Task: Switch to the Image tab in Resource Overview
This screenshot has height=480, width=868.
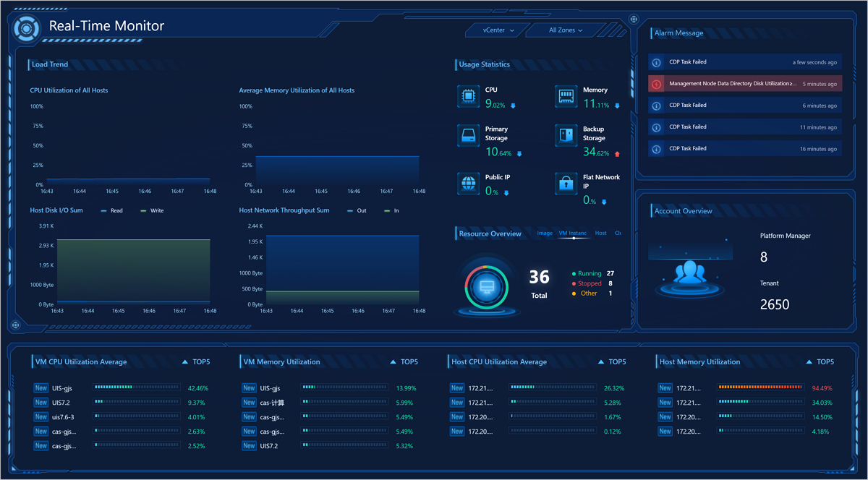Action: [545, 233]
